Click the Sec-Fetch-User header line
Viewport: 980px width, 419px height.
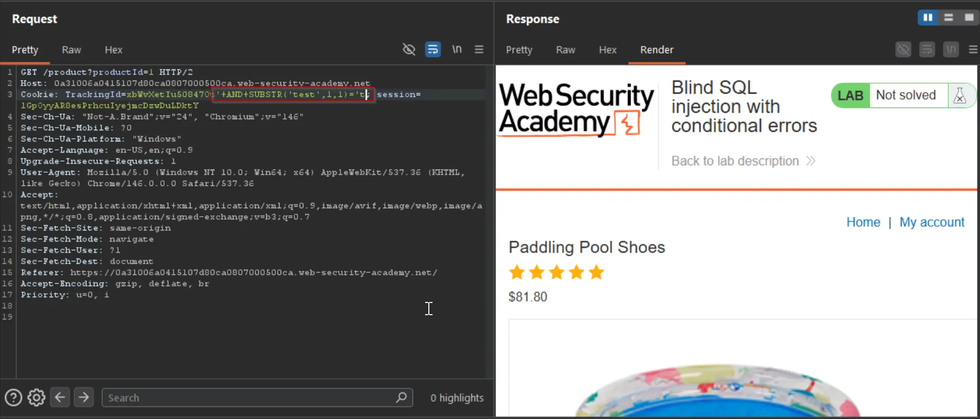click(70, 250)
